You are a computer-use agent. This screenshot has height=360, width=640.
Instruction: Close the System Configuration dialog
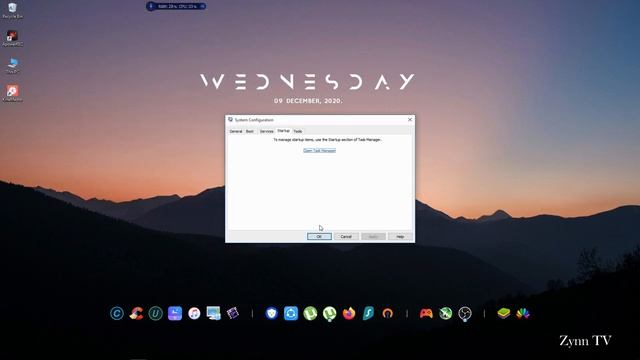pos(410,120)
